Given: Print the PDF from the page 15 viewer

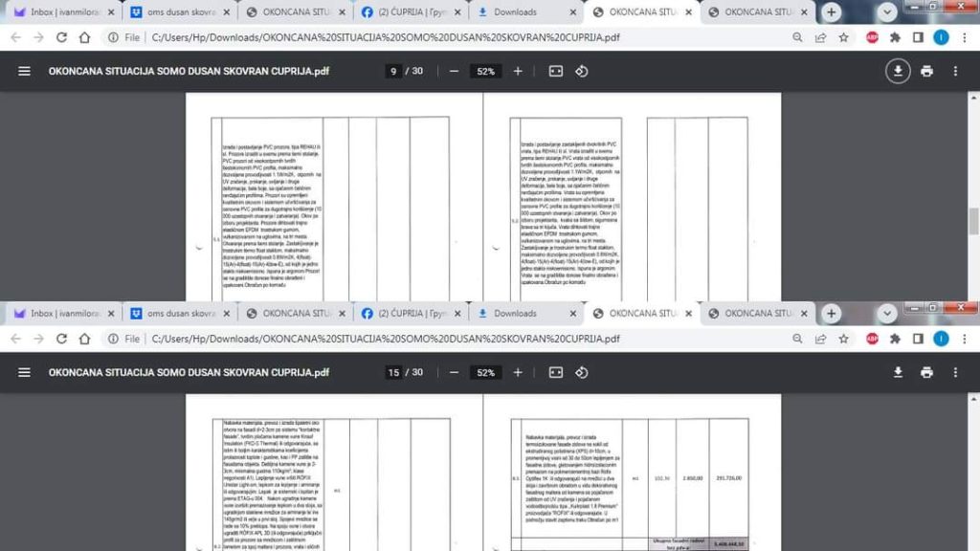Looking at the screenshot, I should (926, 372).
